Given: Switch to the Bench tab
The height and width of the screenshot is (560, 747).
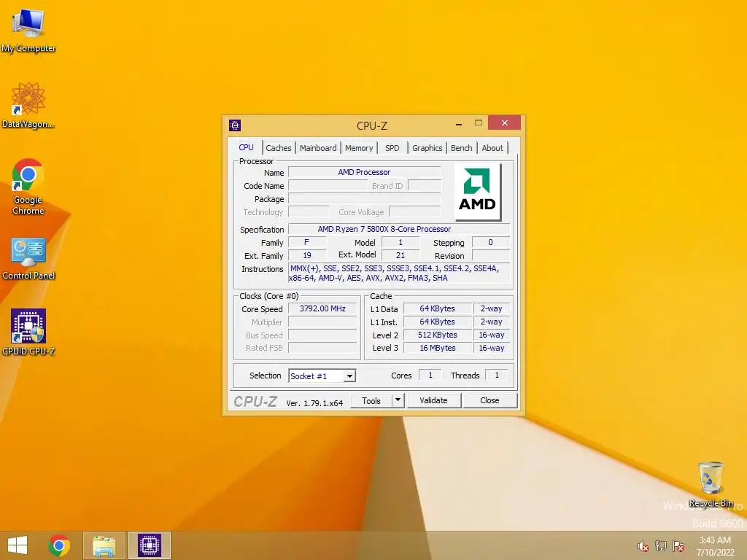Looking at the screenshot, I should 462,148.
